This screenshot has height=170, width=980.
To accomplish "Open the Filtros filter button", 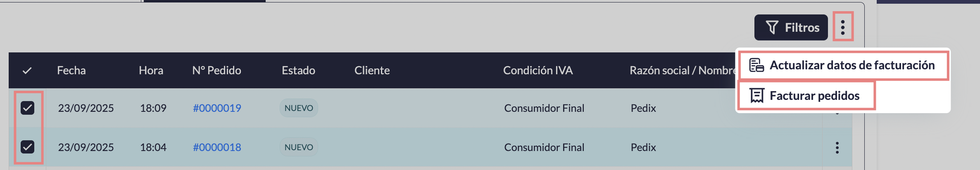I will [x=791, y=28].
